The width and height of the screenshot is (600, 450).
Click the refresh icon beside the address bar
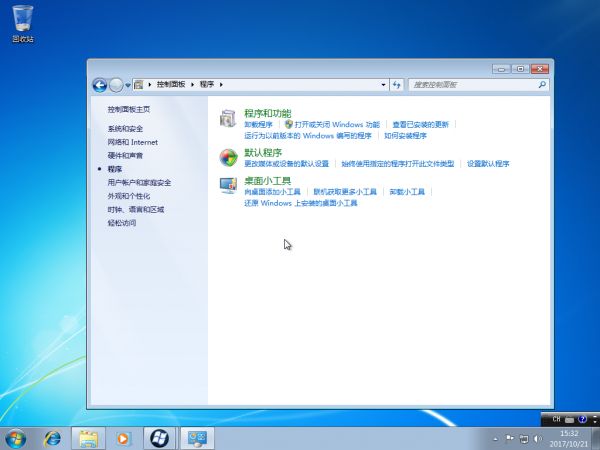(396, 85)
